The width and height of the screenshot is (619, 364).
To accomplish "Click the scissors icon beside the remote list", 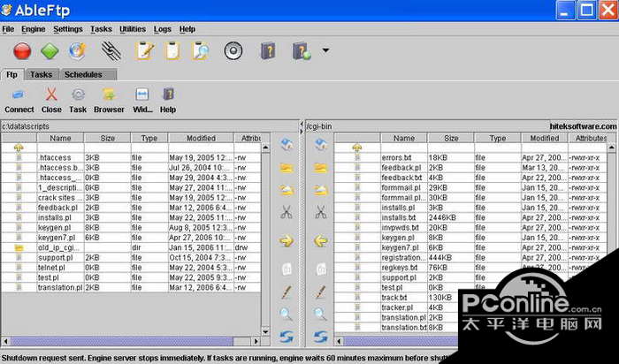I will [x=321, y=213].
